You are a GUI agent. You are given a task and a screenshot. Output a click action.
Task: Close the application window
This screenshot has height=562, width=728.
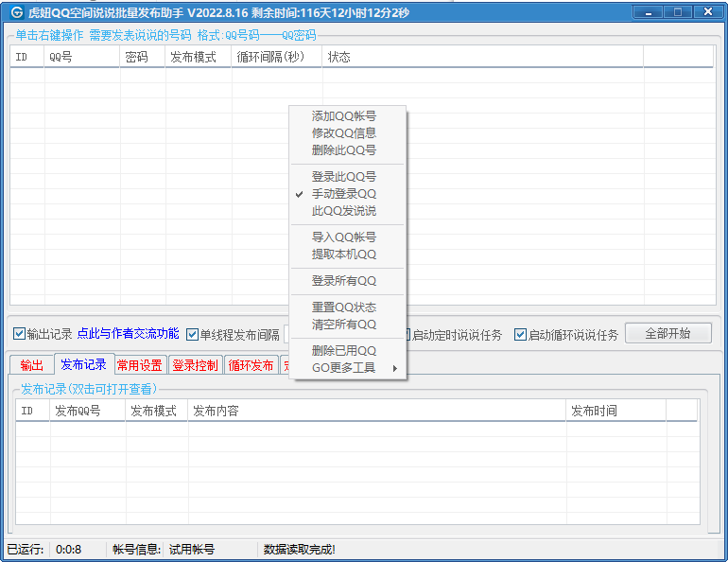point(707,12)
